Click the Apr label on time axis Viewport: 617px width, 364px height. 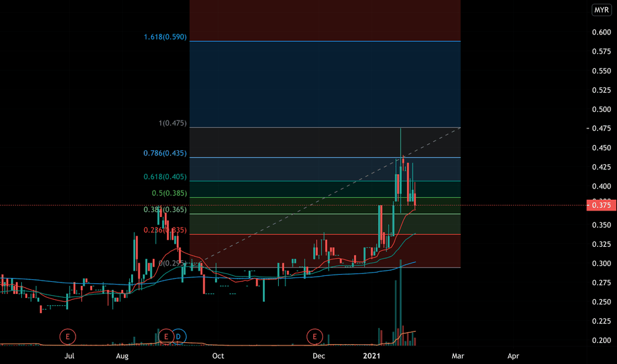513,356
